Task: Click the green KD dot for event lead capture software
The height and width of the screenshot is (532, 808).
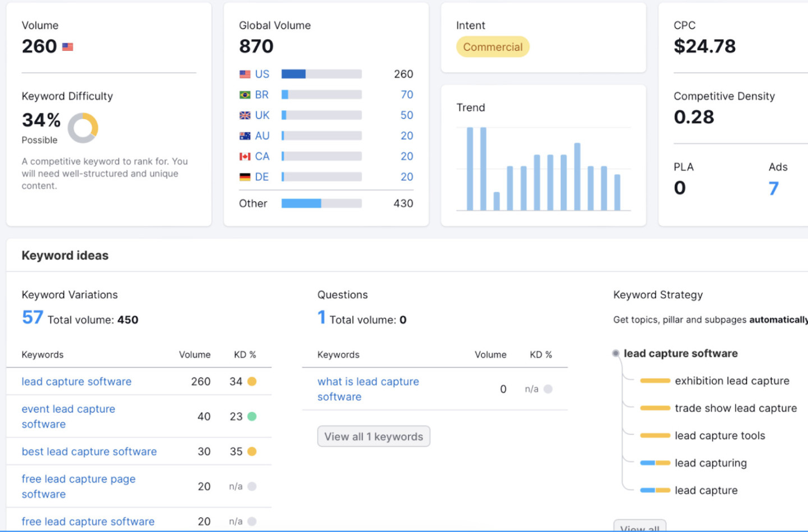Action: pyautogui.click(x=252, y=416)
